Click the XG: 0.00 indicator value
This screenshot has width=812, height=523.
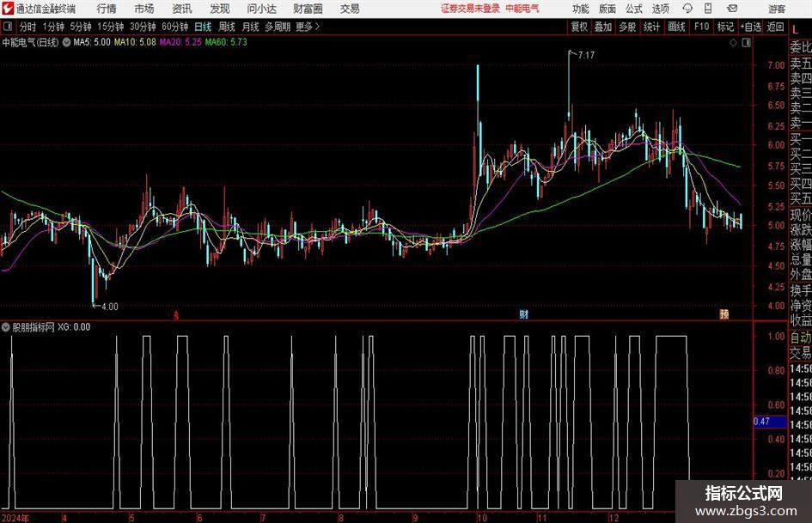point(74,327)
